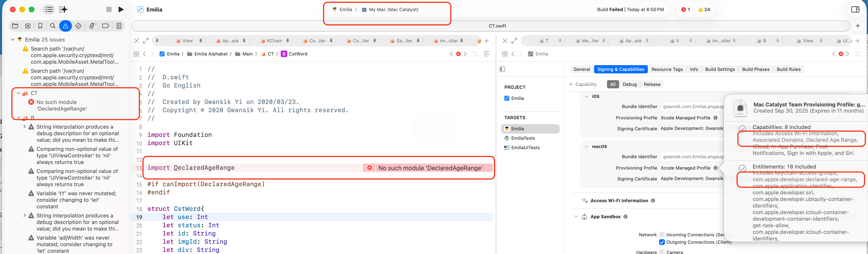The width and height of the screenshot is (868, 254).
Task: Enable the Camera hardware checkbox
Action: (x=662, y=252)
